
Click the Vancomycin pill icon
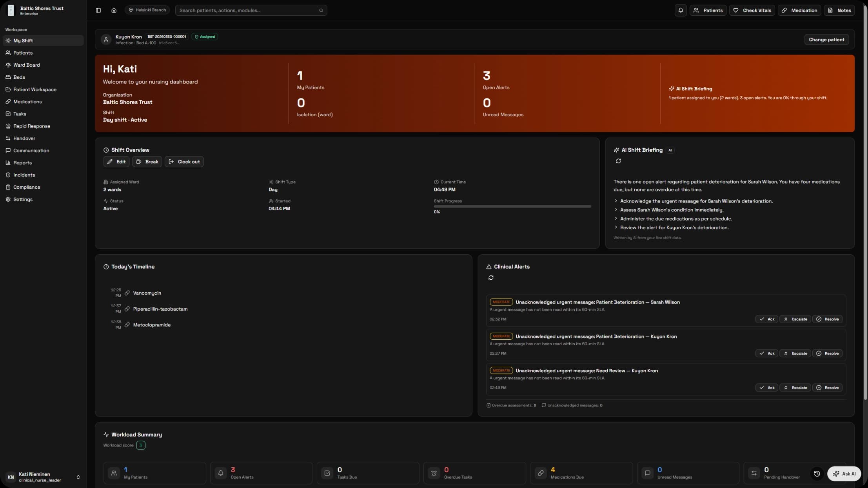pyautogui.click(x=127, y=293)
